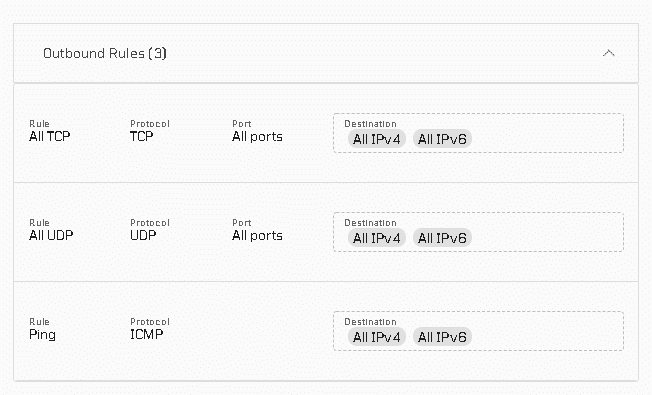Select the All IPv4 tag in All TCP rule
Screen dimensions: 652x395
(x=377, y=139)
